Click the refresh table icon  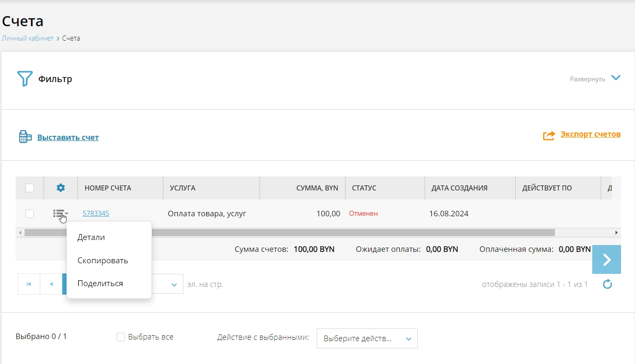607,284
